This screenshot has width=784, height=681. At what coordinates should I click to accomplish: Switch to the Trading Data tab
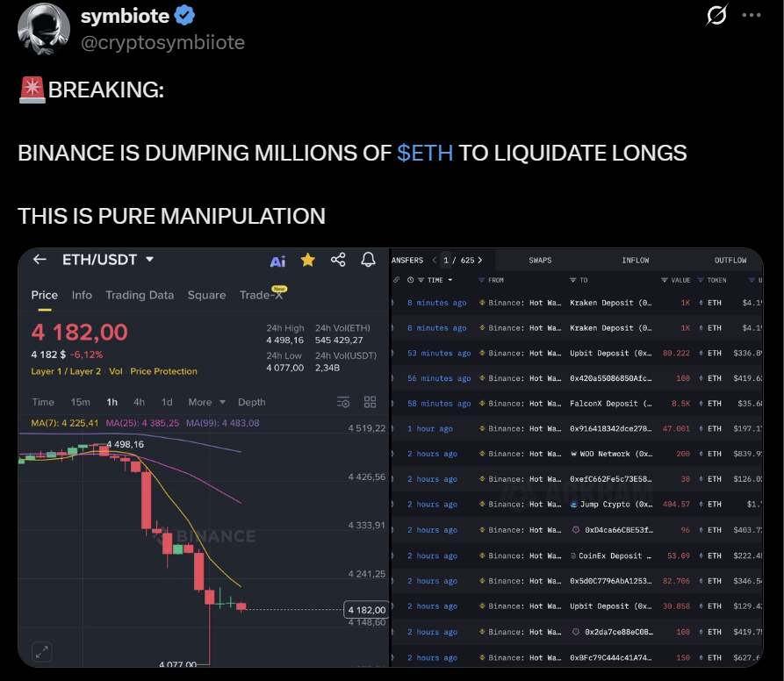(140, 295)
